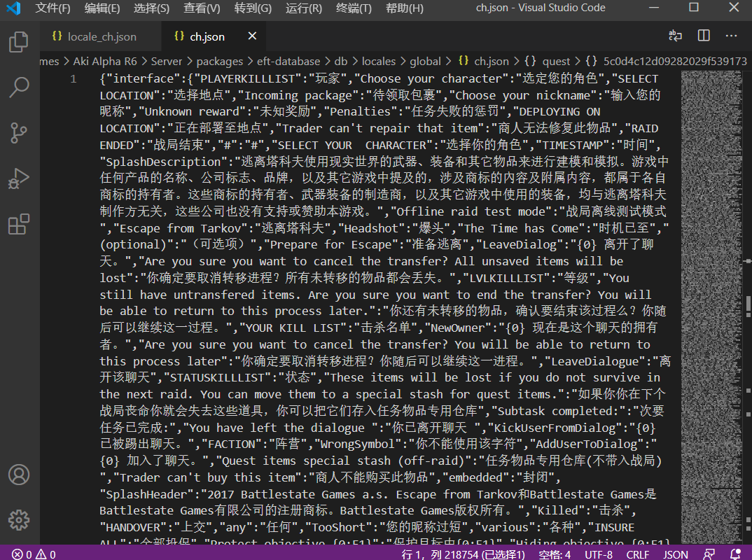The width and height of the screenshot is (752, 560).
Task: Expand the Aki Alpha R6 breadcrumb
Action: pyautogui.click(x=105, y=62)
